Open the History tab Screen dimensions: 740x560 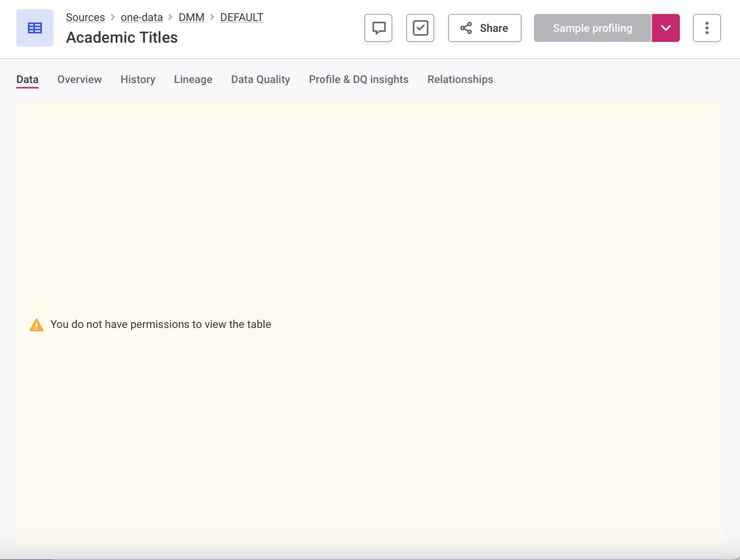[x=138, y=80]
